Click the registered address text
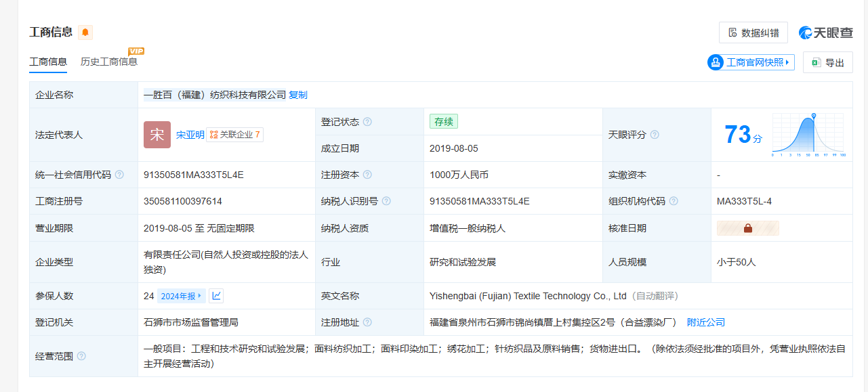Screen dimensions: 868x392 [x=553, y=322]
